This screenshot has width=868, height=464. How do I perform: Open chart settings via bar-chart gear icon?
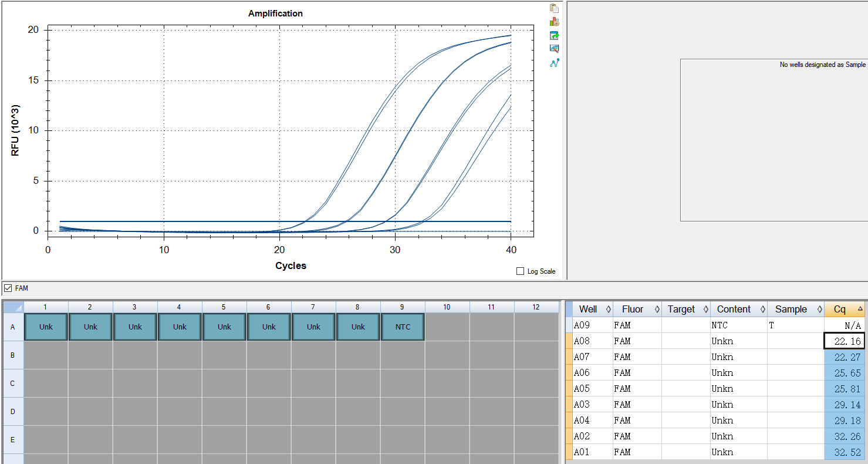click(554, 22)
